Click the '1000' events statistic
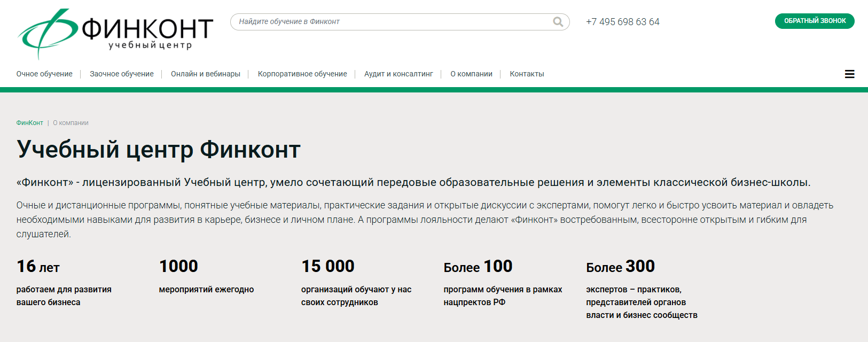 coord(178,266)
